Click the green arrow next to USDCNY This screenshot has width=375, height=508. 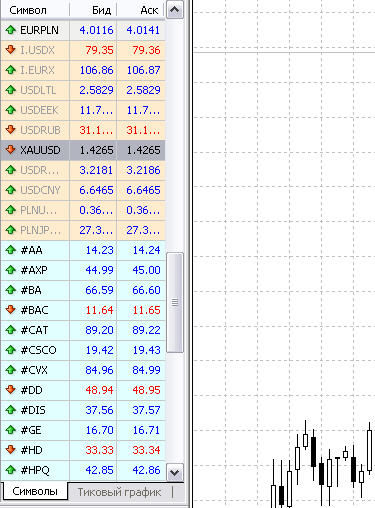point(11,190)
